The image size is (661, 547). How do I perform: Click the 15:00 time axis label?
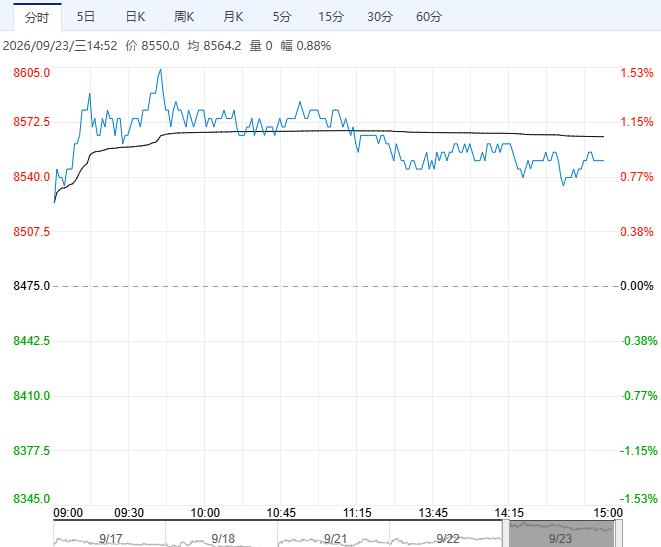click(x=608, y=513)
